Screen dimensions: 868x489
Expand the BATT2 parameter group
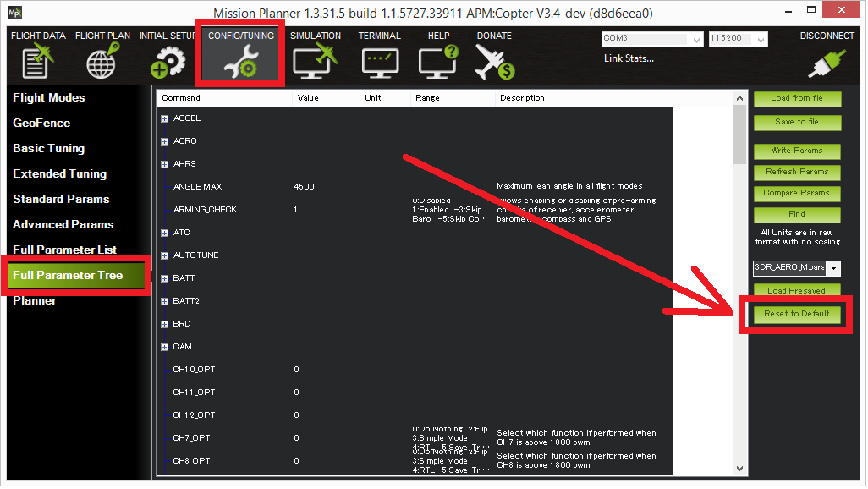pyautogui.click(x=164, y=302)
